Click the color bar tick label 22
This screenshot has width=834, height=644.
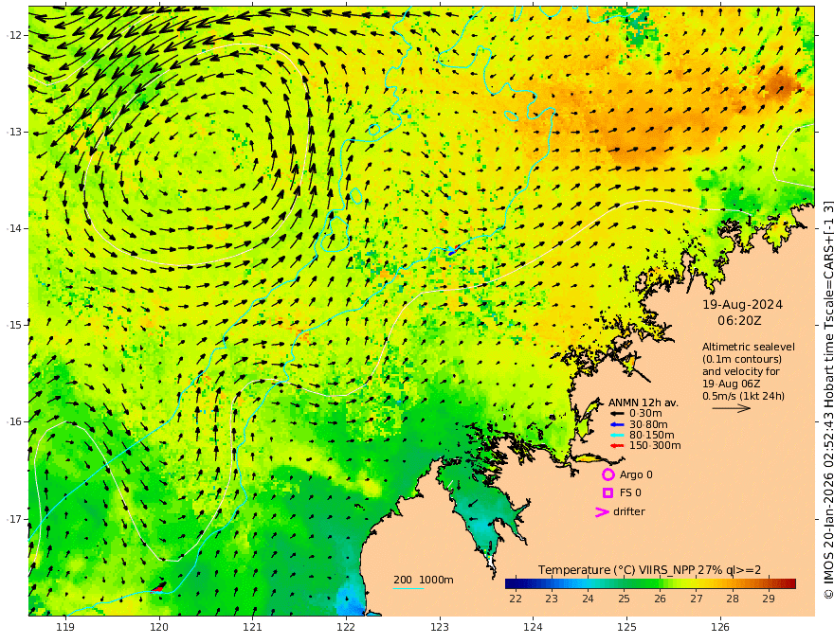[x=515, y=599]
